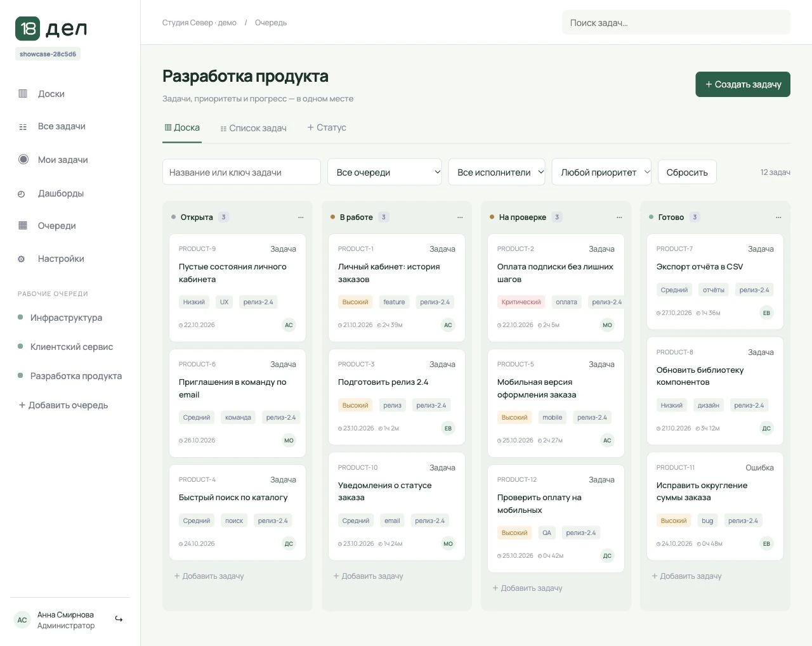
Task: Click the bug tag on PRODUCT-11
Action: [707, 521]
